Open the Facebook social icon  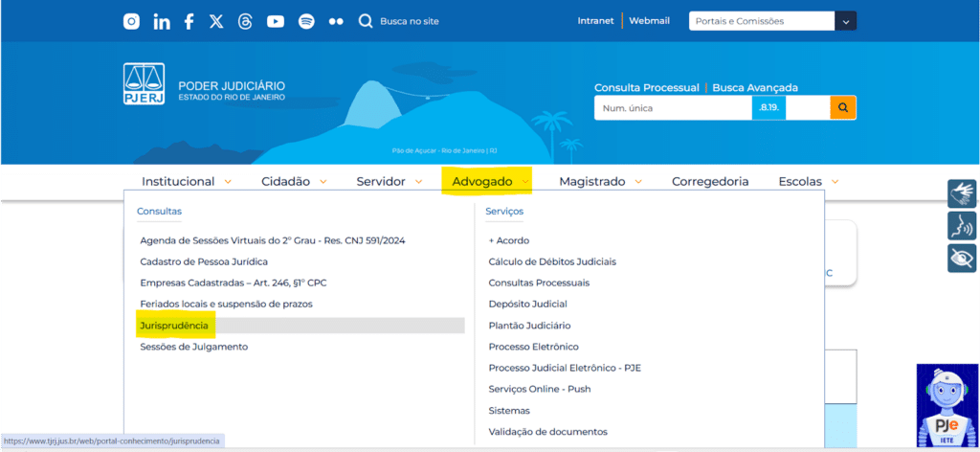tap(189, 21)
